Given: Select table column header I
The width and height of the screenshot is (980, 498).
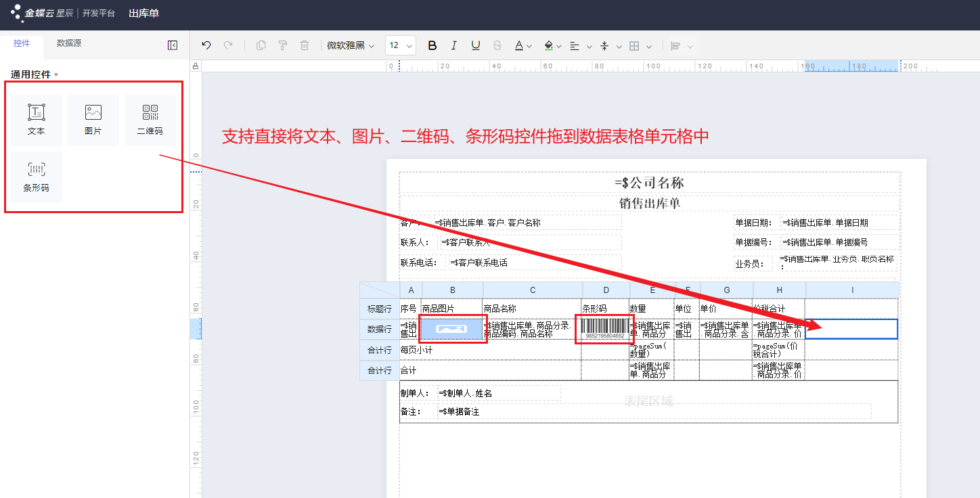Looking at the screenshot, I should coord(852,290).
